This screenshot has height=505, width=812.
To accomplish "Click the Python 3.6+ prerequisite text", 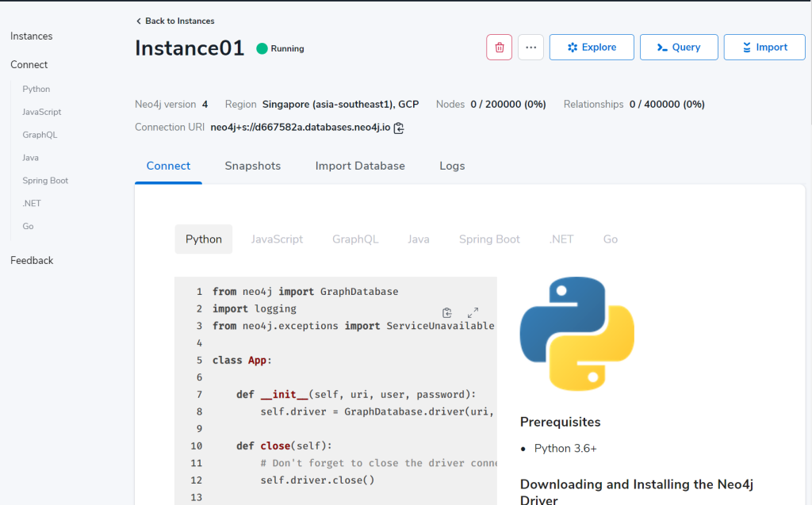I will point(565,449).
